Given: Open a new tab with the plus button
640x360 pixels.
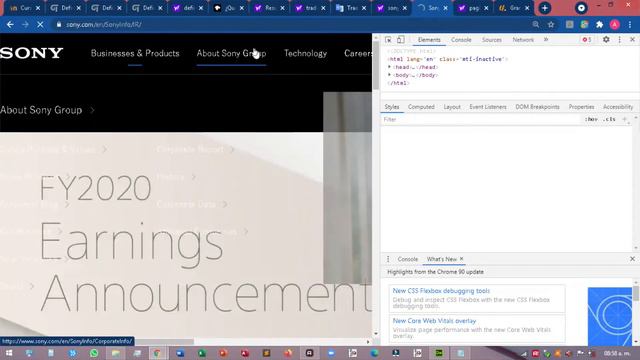Looking at the screenshot, I should [x=544, y=8].
